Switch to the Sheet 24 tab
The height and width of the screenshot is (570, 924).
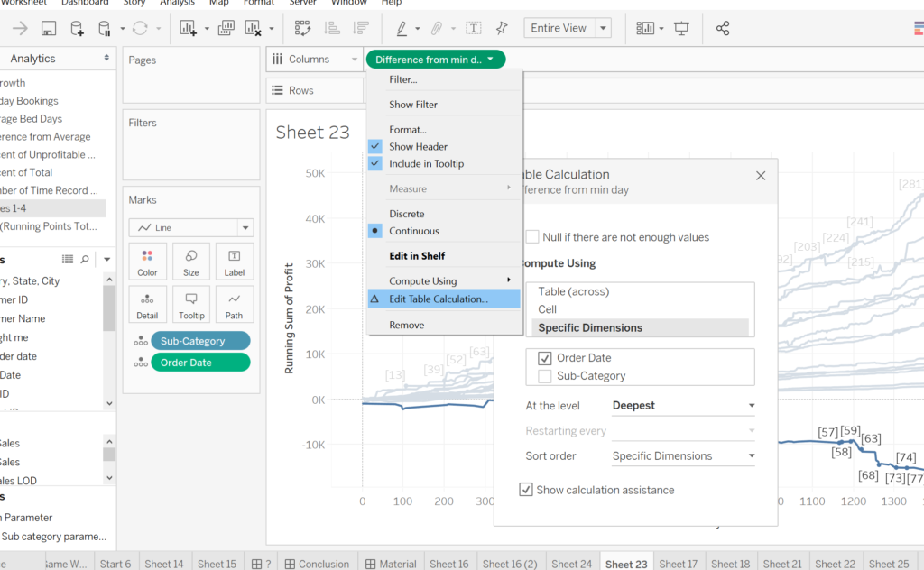[571, 564]
